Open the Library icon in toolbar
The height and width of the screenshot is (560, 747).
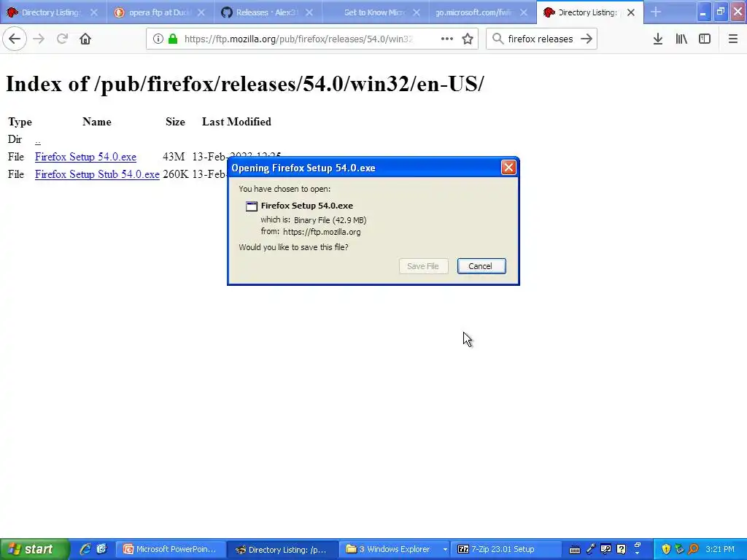coord(681,39)
